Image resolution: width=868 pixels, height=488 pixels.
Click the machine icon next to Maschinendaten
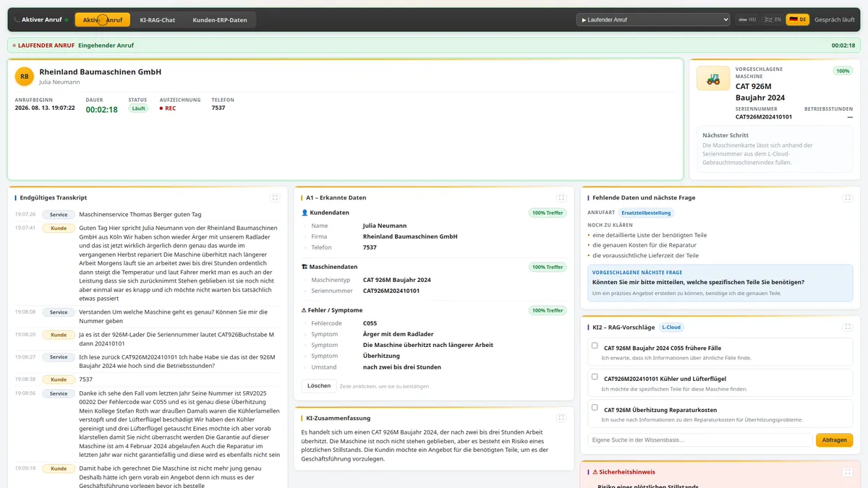click(305, 267)
